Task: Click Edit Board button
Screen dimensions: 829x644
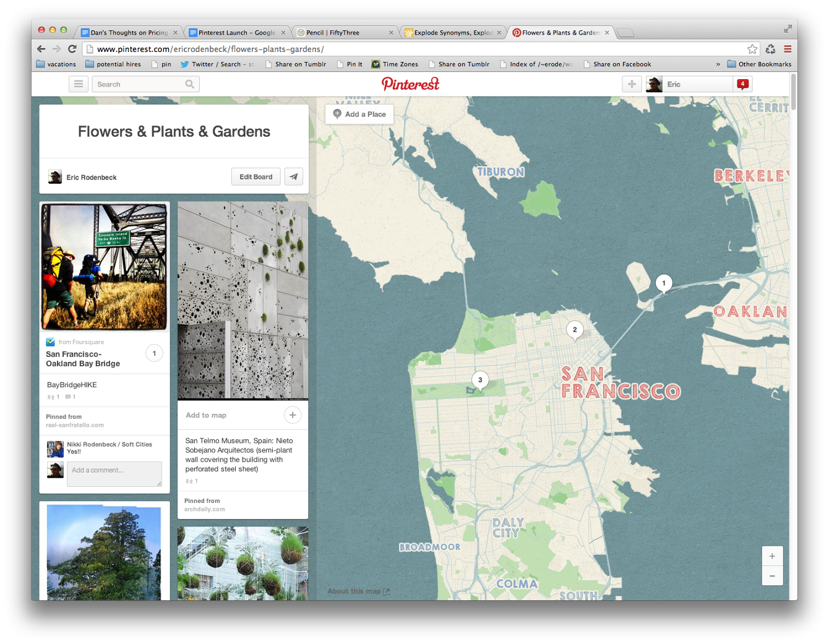Action: coord(256,177)
